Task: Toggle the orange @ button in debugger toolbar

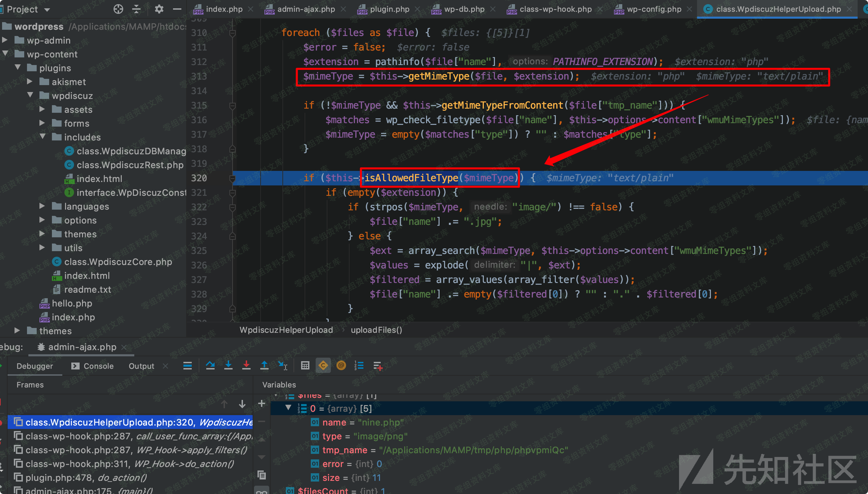Action: pos(341,366)
